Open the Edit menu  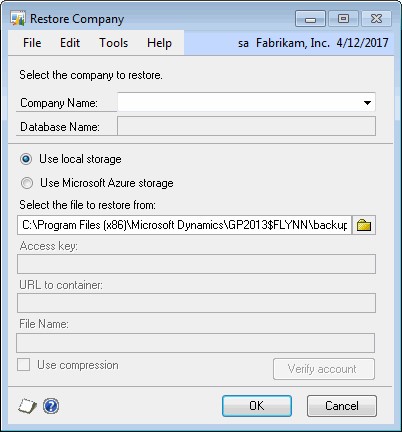(x=70, y=43)
